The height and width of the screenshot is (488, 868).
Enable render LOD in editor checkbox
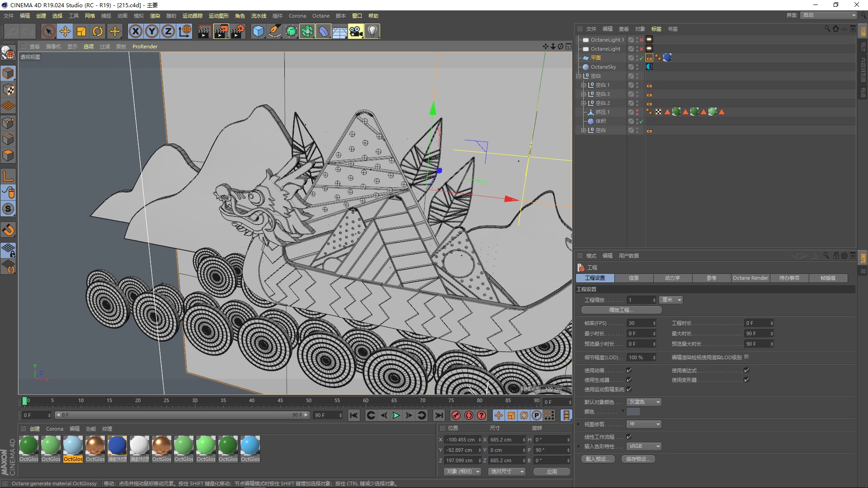pos(746,357)
